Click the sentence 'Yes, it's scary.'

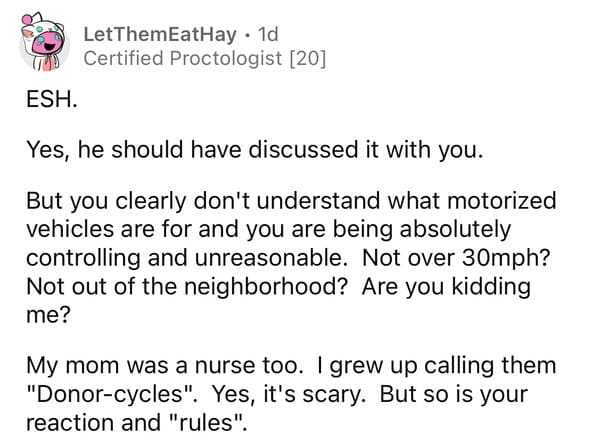point(288,395)
